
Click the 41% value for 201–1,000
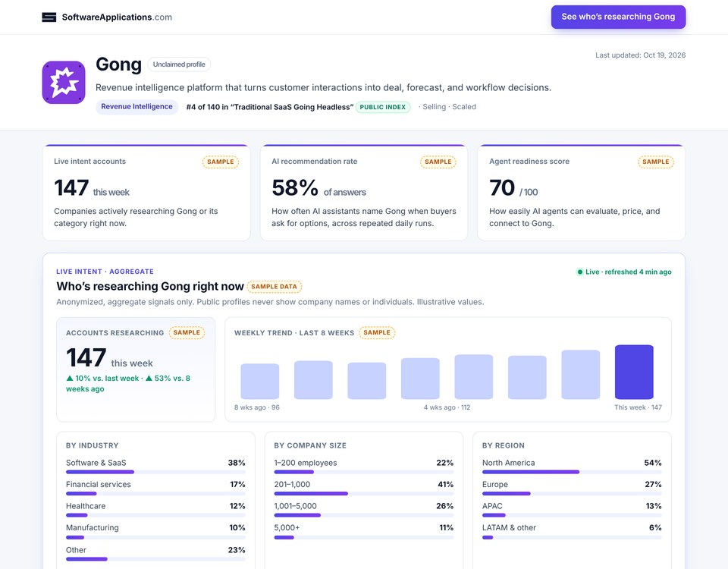click(445, 485)
